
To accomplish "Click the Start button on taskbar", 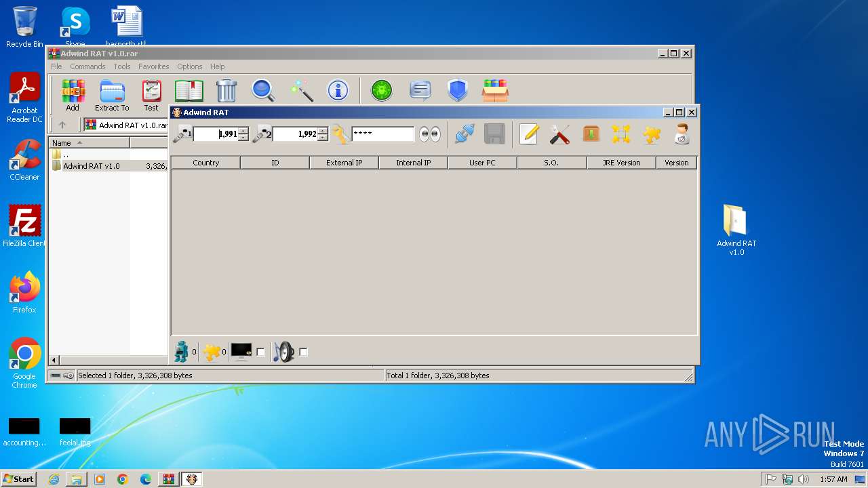I will click(x=18, y=479).
